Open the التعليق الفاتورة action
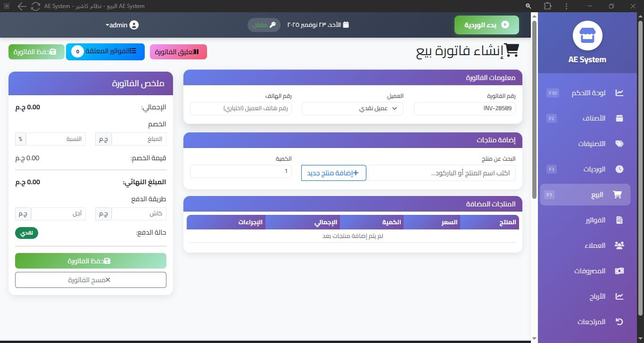The width and height of the screenshot is (644, 343). [178, 52]
